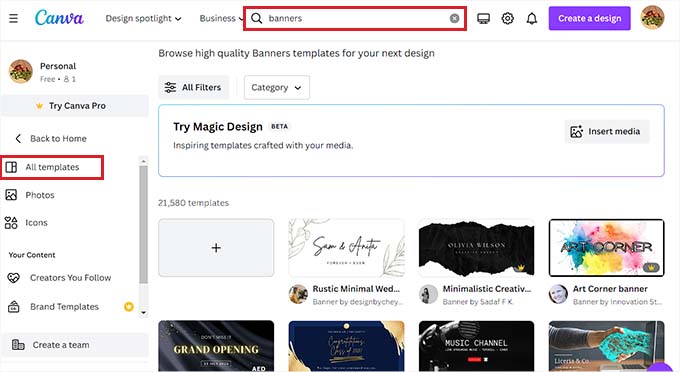
Task: Open Personal team profile avatar
Action: [20, 72]
